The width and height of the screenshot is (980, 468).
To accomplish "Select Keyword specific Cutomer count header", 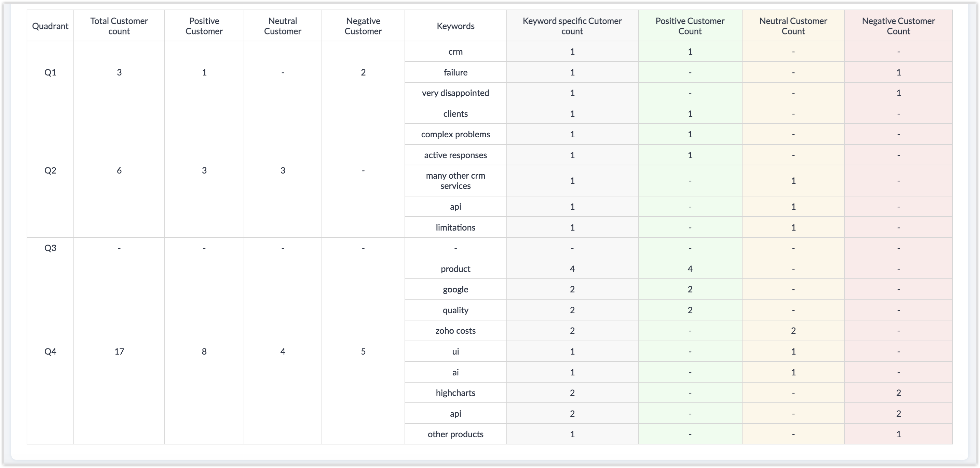I will tap(572, 26).
